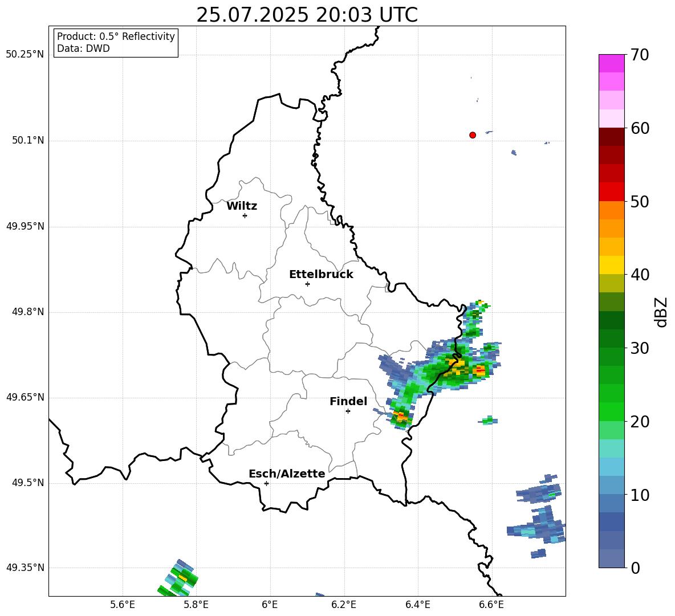Pick the dark maroon swatch below 60
The image size is (675, 616).
point(611,137)
